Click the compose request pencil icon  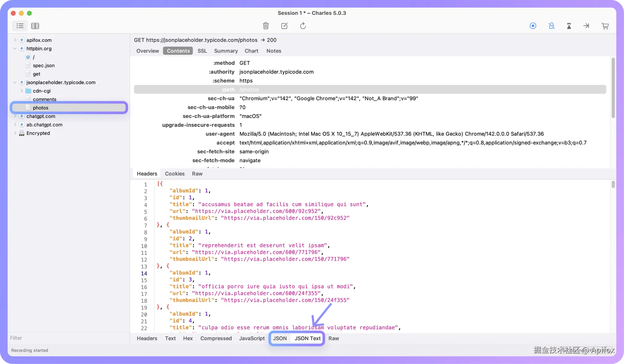(284, 26)
